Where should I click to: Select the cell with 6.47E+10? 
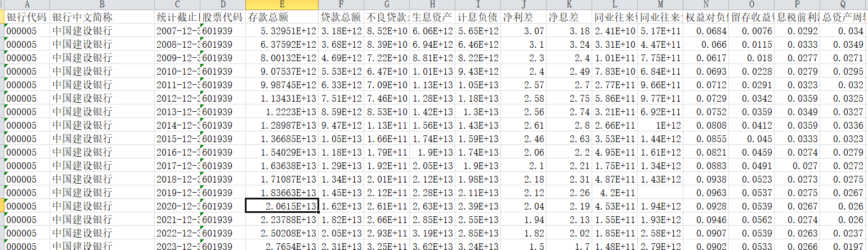pos(386,71)
